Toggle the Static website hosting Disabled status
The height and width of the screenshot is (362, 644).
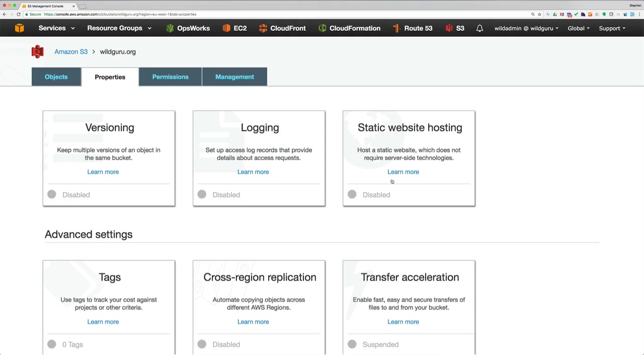point(369,195)
